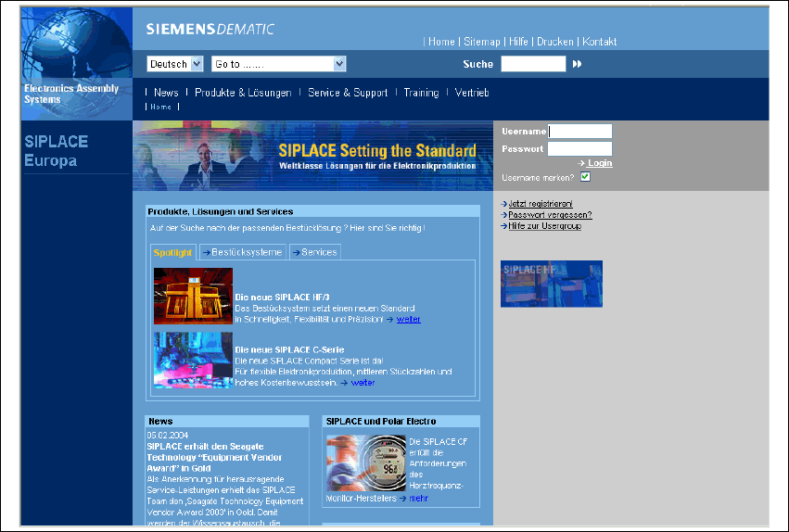Click the Die neue SIPLACE C-Serie heading
The image size is (789, 532).
click(x=289, y=349)
